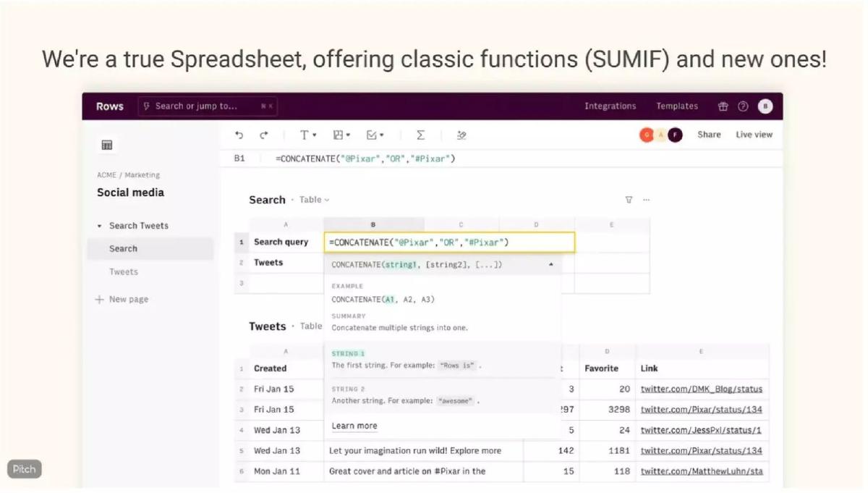Click the Rows logo in header

point(110,106)
